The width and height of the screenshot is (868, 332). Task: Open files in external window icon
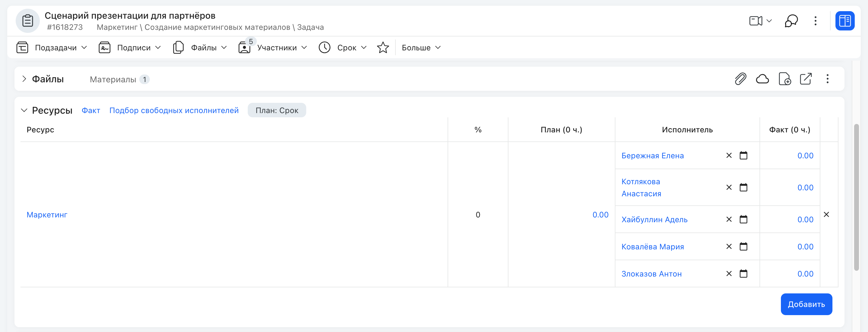point(806,79)
